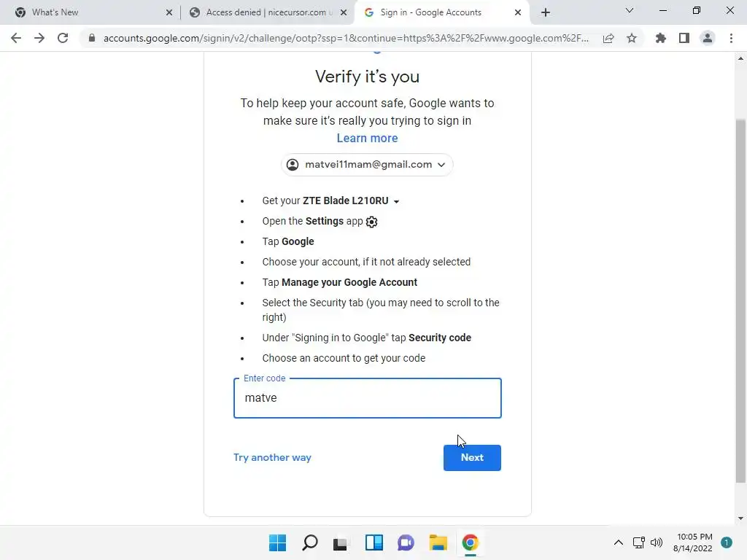Screen dimensions: 747x560
Task: Click the scrollbar down arrow
Action: (x=740, y=518)
